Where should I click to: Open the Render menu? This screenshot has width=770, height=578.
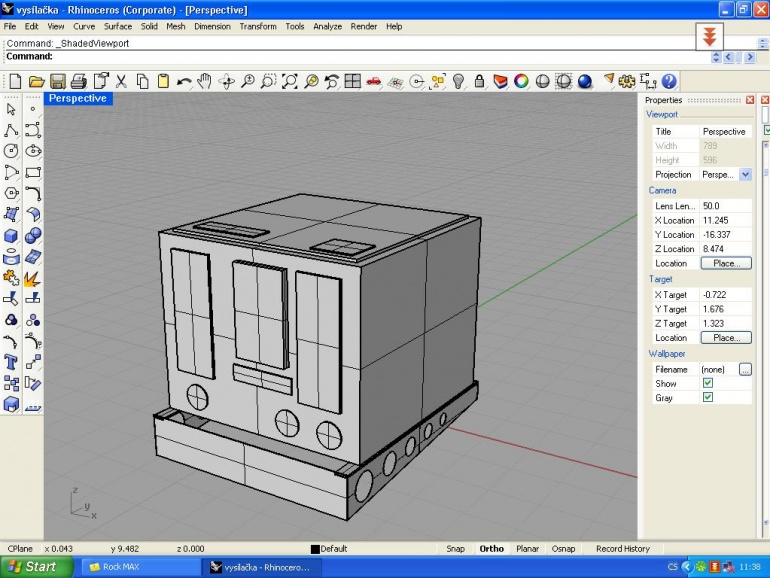point(363,27)
